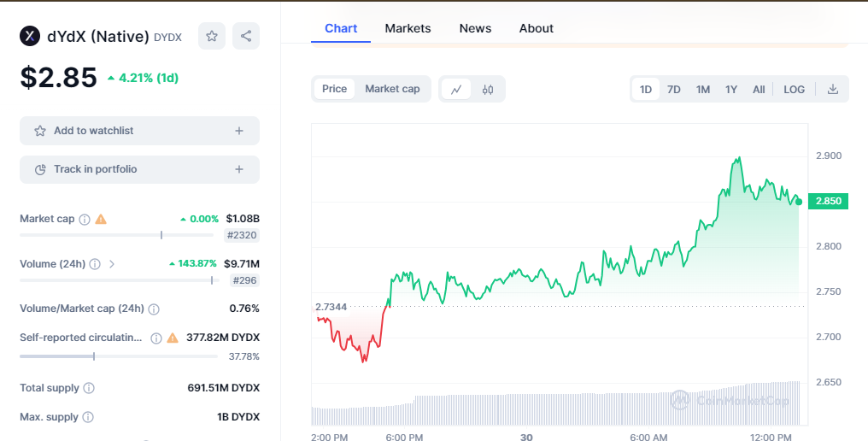Select 1Y time range
The image size is (868, 441).
tap(731, 89)
